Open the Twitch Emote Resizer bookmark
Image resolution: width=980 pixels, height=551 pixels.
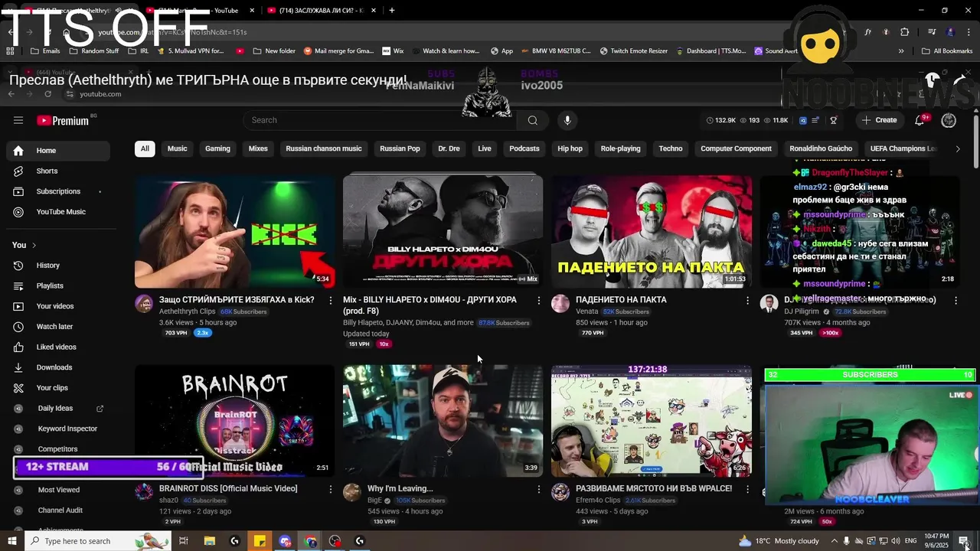634,51
